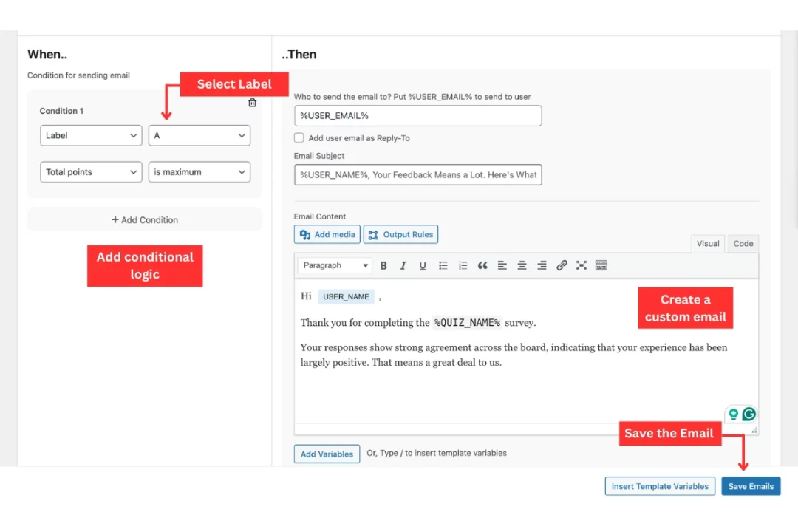Insert a blockquote
The image size is (798, 532).
pos(482,265)
